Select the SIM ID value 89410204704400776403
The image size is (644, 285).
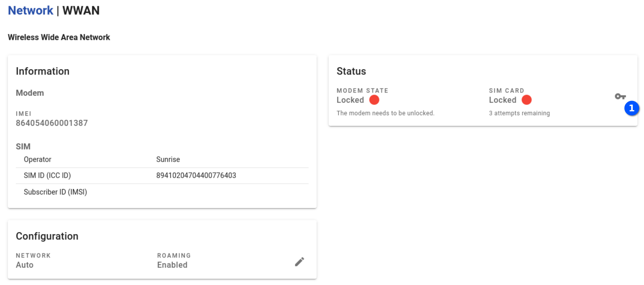196,175
